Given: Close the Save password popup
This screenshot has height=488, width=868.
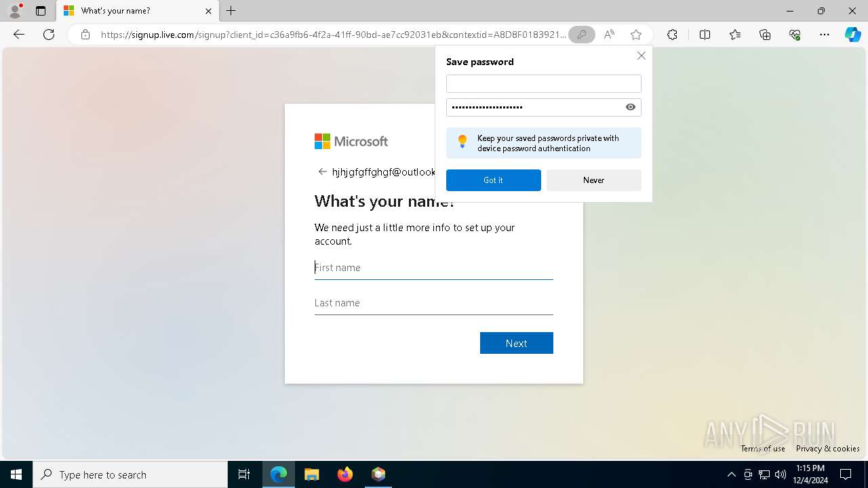Looking at the screenshot, I should click(641, 56).
